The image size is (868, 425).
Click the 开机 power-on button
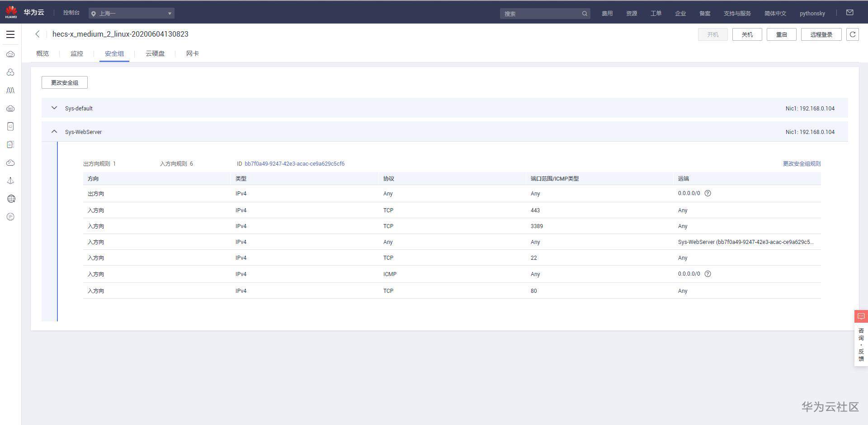(713, 34)
